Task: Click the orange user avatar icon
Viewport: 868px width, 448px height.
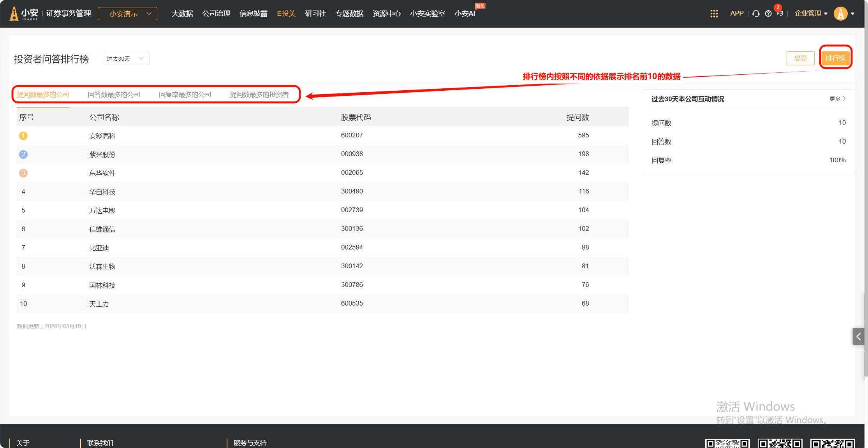Action: [x=840, y=14]
